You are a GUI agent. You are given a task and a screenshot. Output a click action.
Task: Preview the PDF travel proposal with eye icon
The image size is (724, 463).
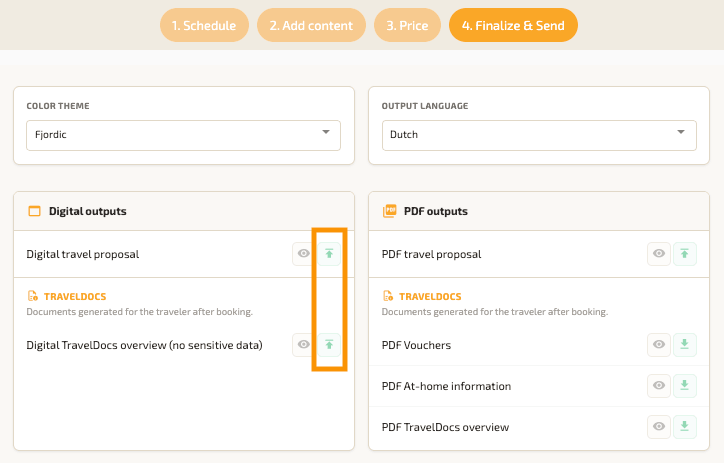[659, 254]
